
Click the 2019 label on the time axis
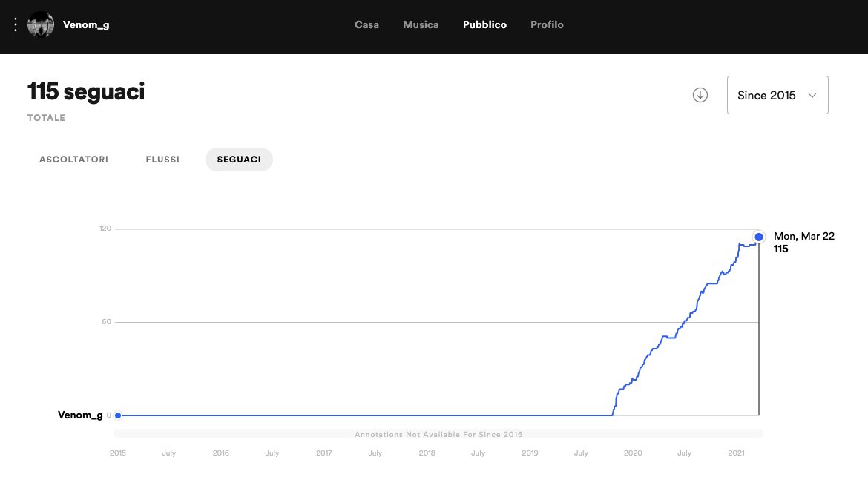click(x=530, y=453)
